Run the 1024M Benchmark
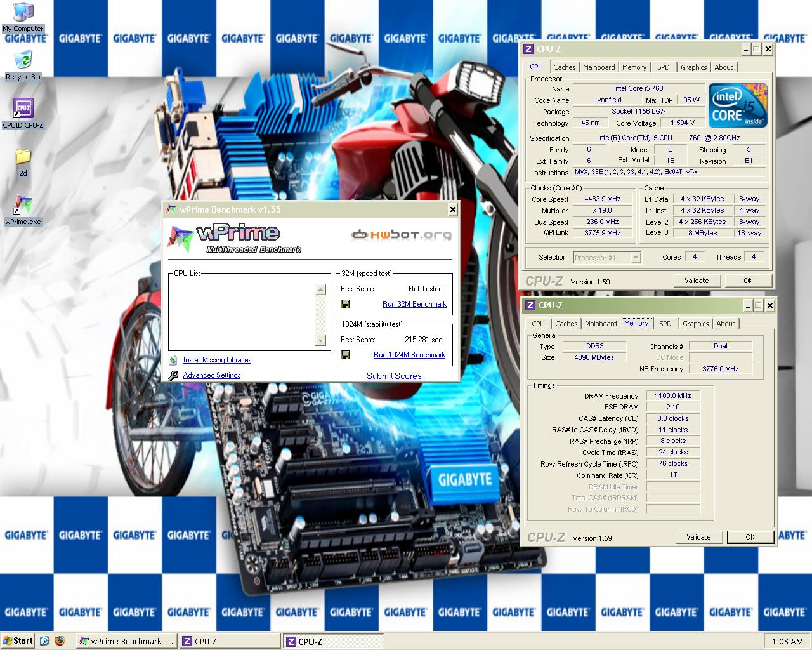 (x=409, y=355)
